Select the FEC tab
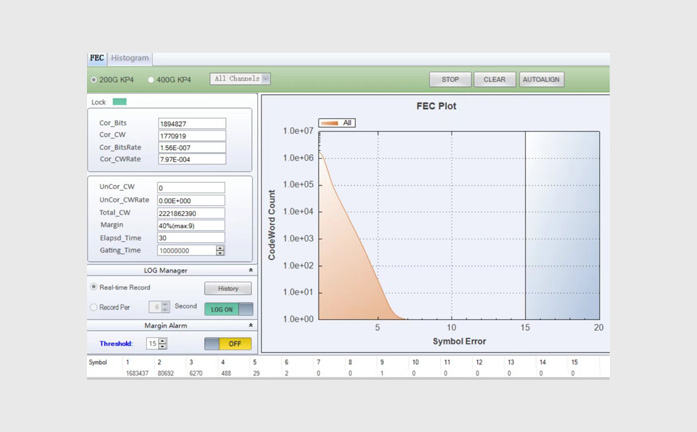Screen dimensions: 697x432 click(x=96, y=58)
